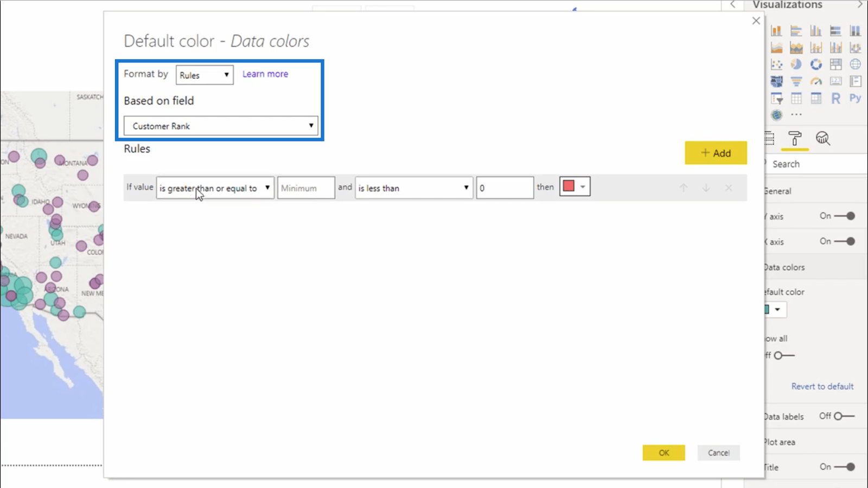
Task: Confirm the dialog with OK
Action: click(x=664, y=453)
